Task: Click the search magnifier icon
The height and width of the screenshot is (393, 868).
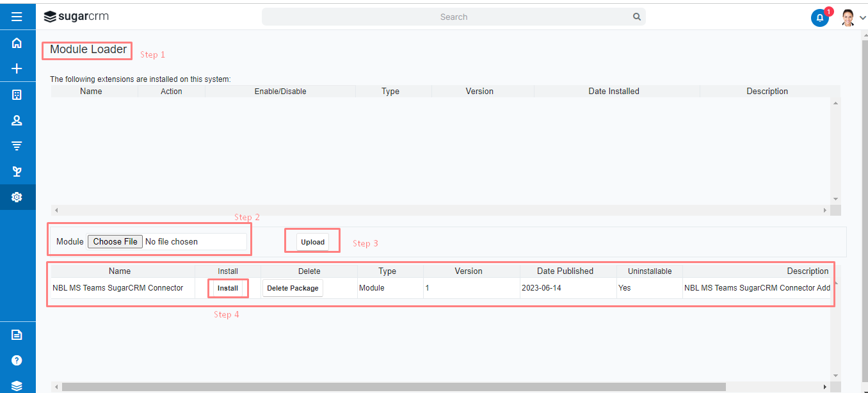Action: (636, 17)
